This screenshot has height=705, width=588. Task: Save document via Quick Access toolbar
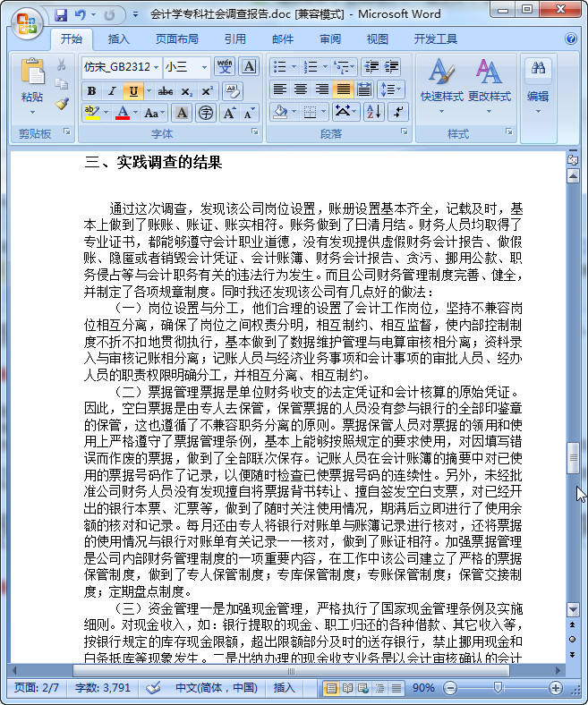(x=61, y=15)
